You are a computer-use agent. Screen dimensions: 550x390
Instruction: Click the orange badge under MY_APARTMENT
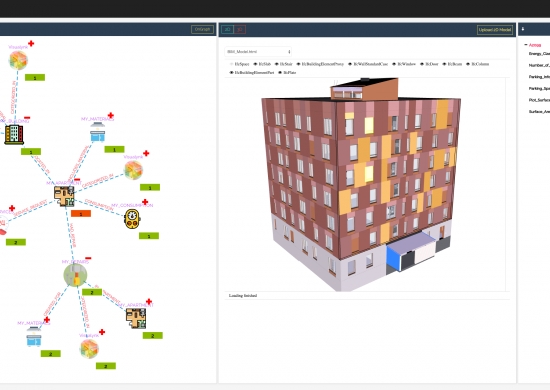click(81, 214)
